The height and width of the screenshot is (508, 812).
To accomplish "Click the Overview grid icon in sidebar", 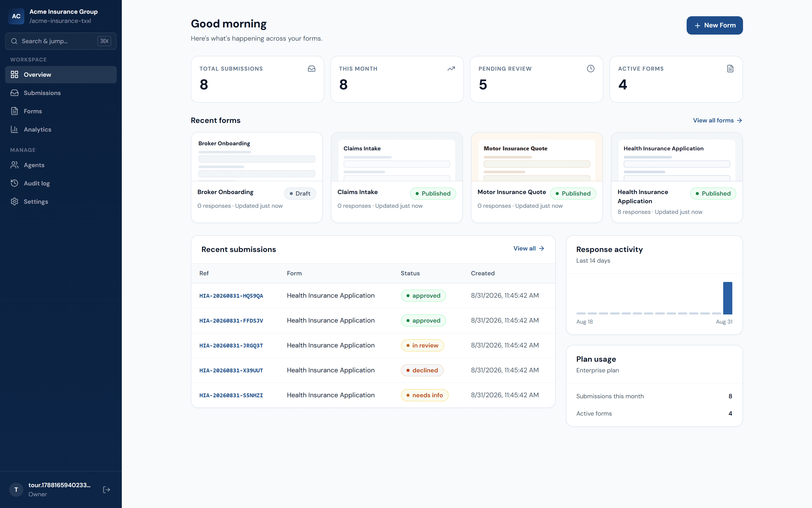I will click(14, 75).
